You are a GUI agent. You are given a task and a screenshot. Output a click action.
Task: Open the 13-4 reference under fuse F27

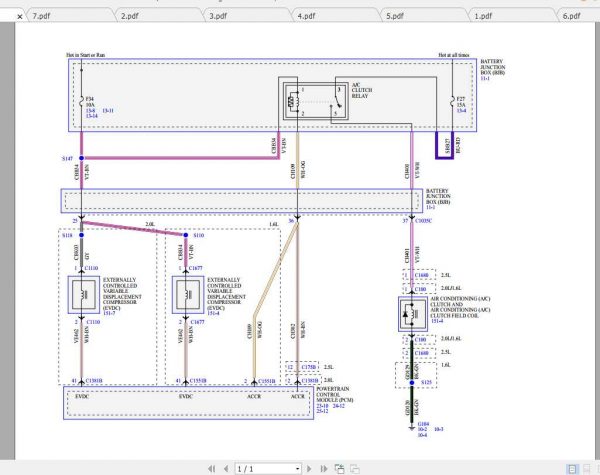[461, 111]
